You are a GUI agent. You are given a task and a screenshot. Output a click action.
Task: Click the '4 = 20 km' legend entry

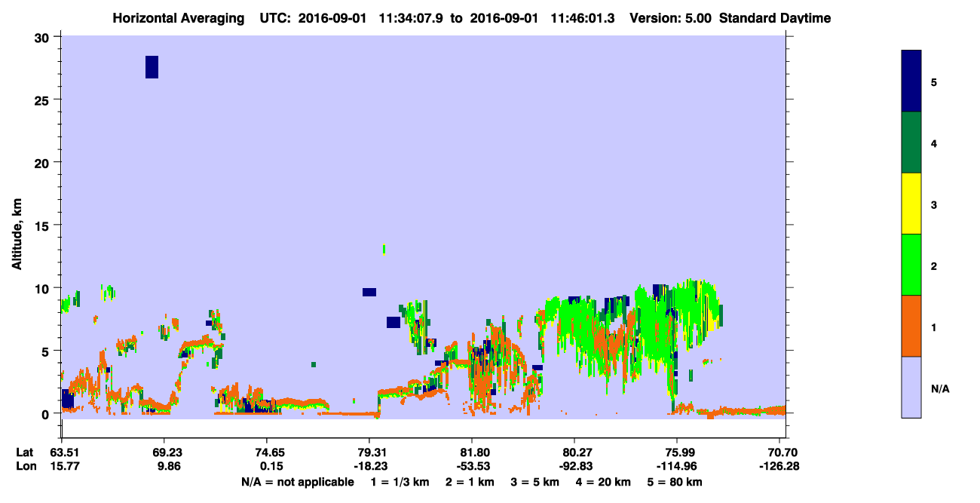pos(605,482)
